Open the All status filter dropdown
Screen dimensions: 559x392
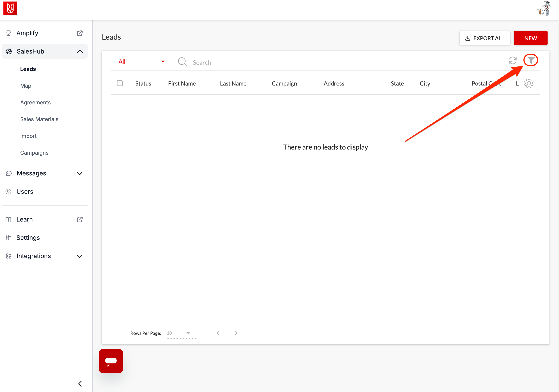(141, 62)
